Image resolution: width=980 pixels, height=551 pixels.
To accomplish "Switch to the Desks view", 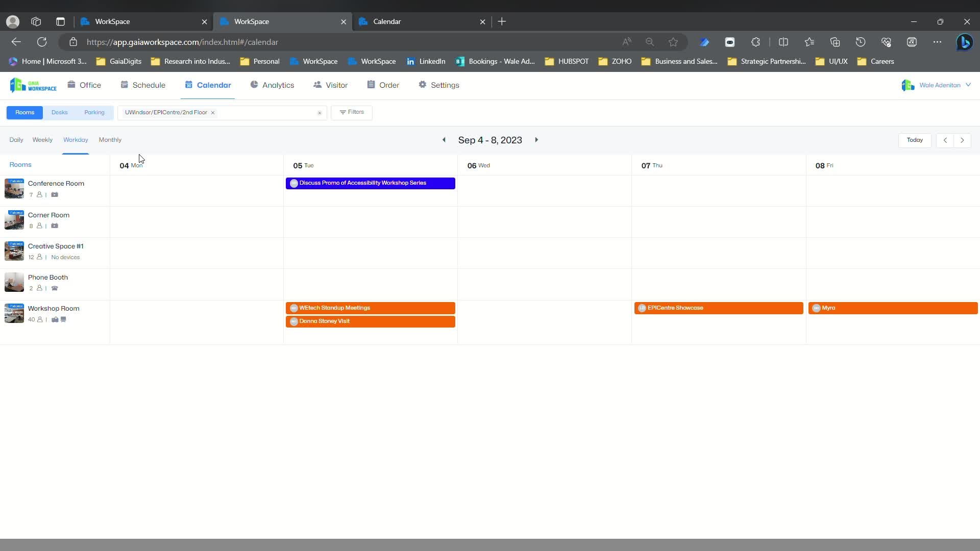I will pyautogui.click(x=59, y=112).
